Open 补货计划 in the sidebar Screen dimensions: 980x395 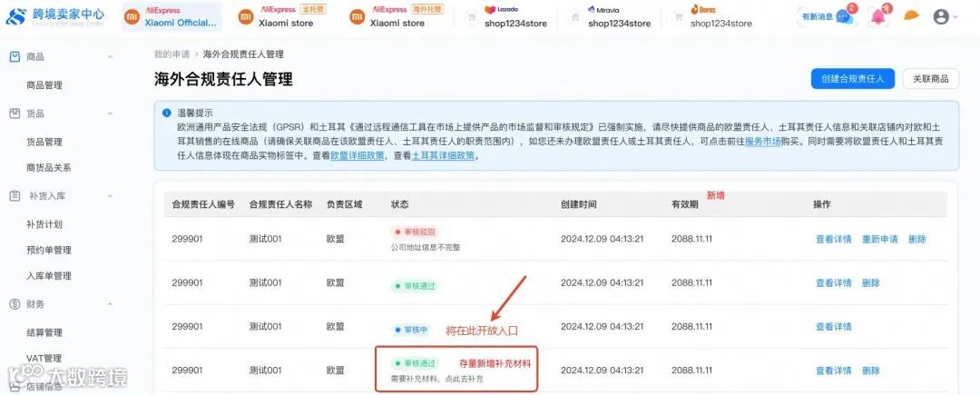tap(44, 224)
